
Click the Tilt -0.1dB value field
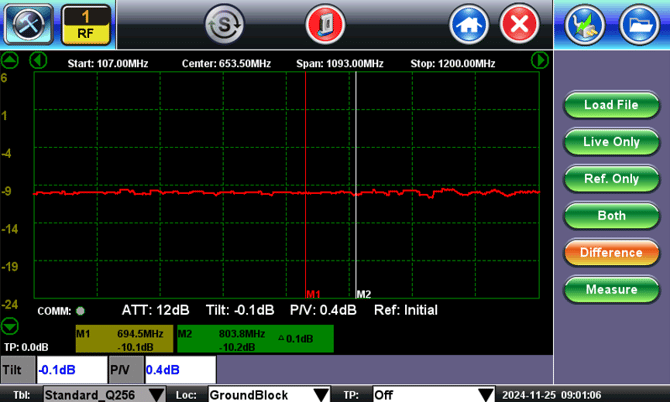pyautogui.click(x=72, y=370)
